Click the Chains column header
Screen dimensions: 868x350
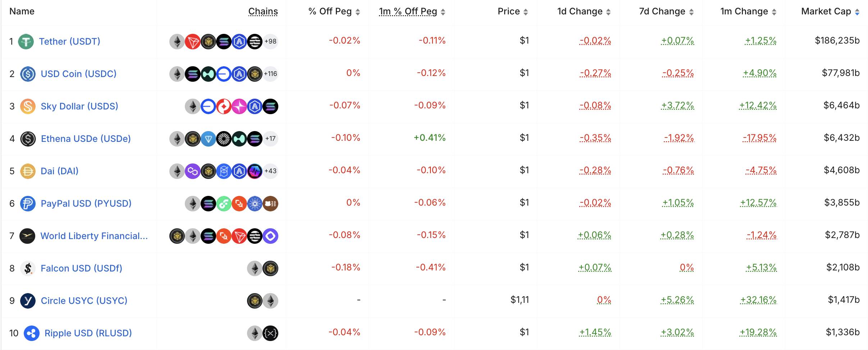pyautogui.click(x=263, y=12)
